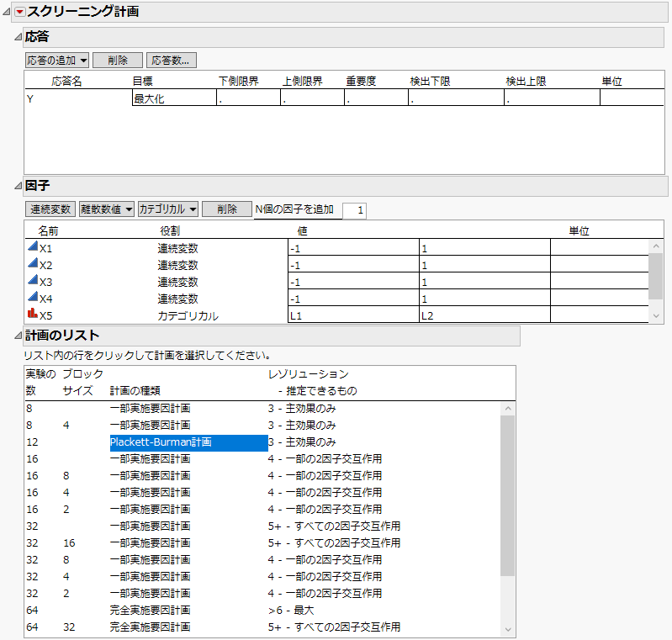Screen dimensions: 672x640
Task: Click the 連続変数 role text for X2
Action: tap(177, 266)
